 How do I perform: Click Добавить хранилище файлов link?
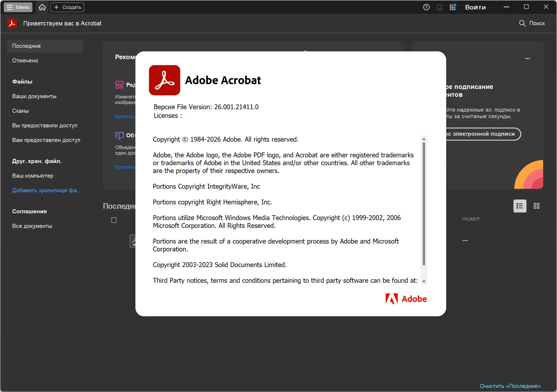pyautogui.click(x=46, y=190)
